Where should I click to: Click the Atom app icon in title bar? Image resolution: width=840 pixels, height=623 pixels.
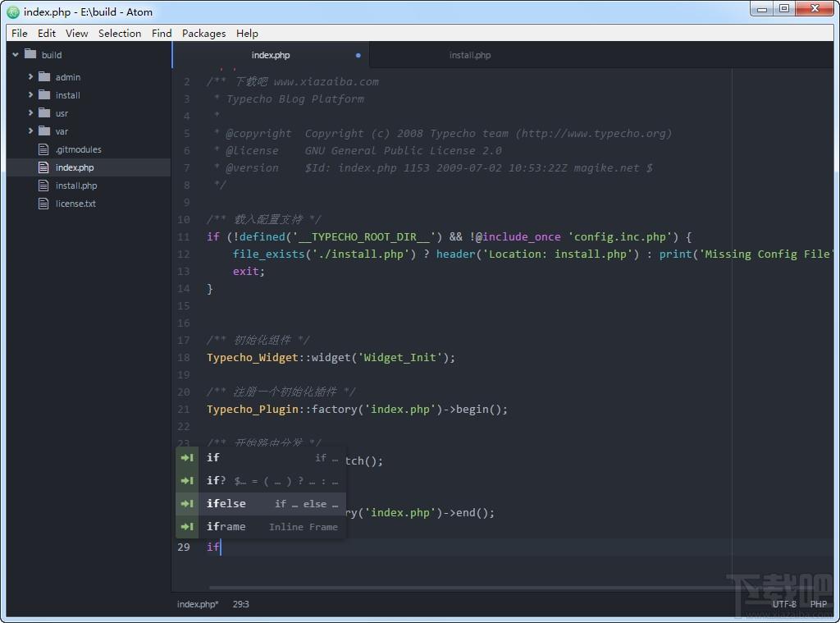click(x=13, y=11)
